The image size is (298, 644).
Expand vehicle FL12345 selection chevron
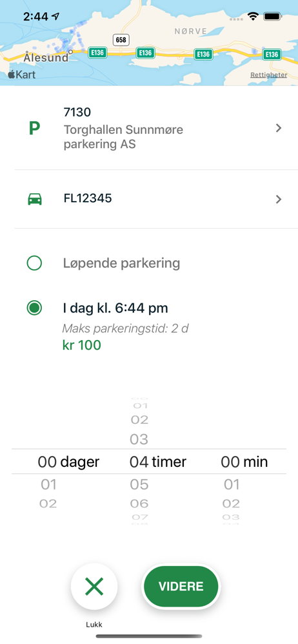279,199
